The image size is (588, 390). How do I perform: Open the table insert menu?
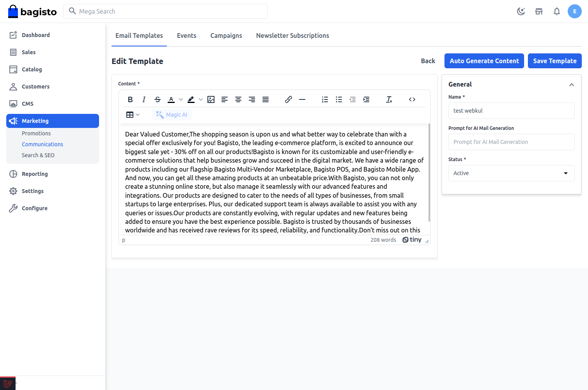133,115
